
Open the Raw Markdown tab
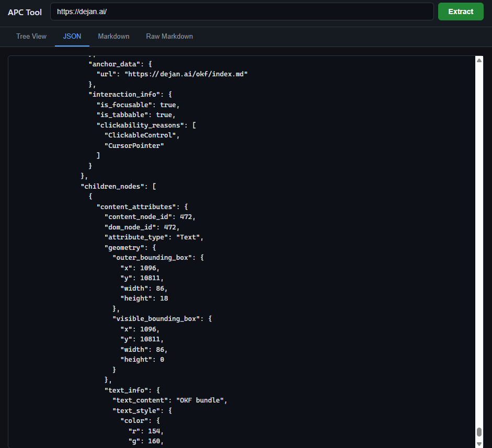[x=169, y=37]
